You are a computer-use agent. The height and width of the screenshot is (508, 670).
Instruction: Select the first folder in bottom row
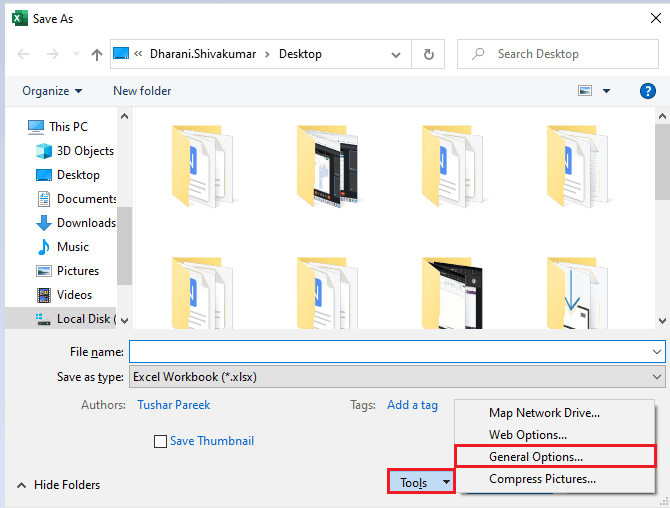tap(203, 293)
